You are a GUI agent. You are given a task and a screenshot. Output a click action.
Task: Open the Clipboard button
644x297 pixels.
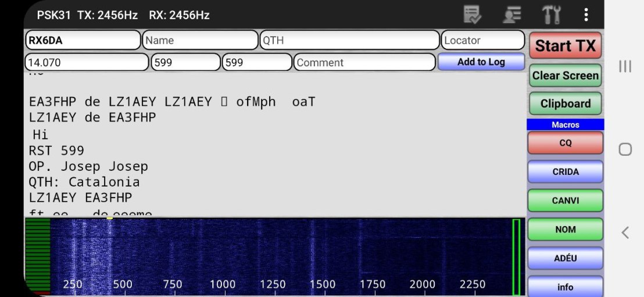565,104
